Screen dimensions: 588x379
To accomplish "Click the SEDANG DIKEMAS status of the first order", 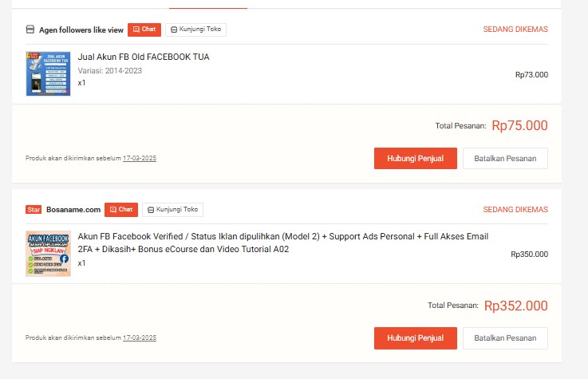I will coord(515,30).
